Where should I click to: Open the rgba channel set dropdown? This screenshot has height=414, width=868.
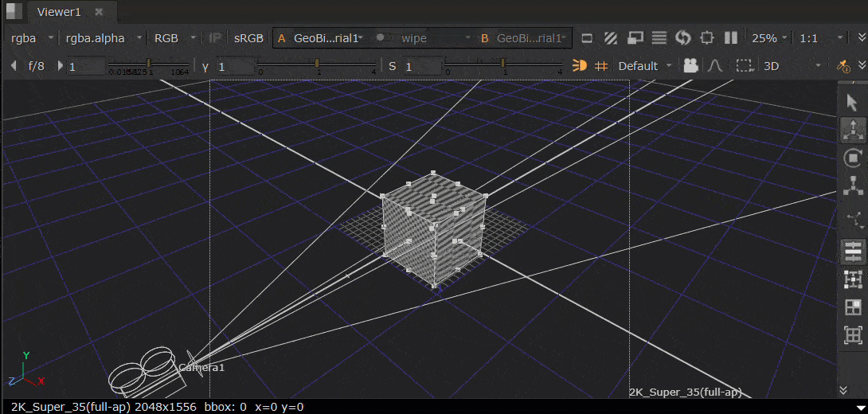click(x=32, y=37)
